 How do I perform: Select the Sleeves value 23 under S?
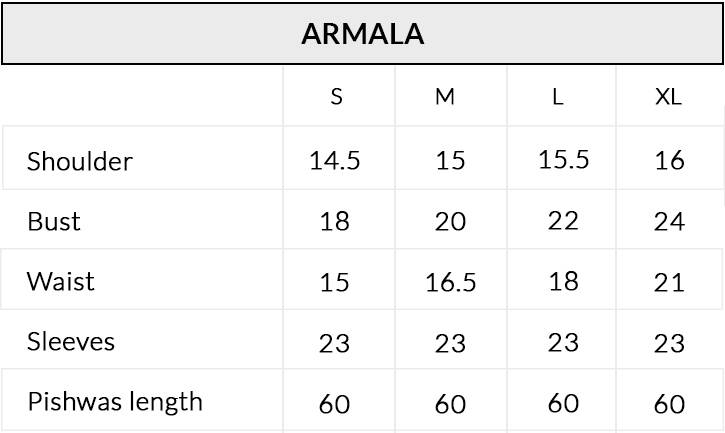click(x=334, y=344)
